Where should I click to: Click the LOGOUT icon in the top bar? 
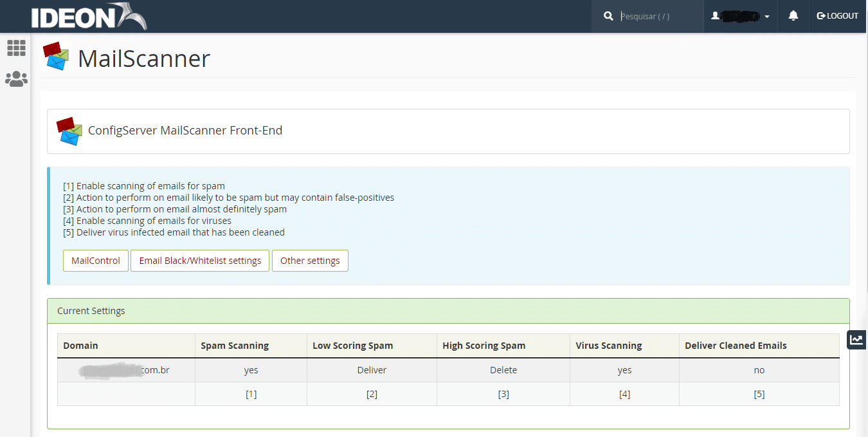[821, 15]
